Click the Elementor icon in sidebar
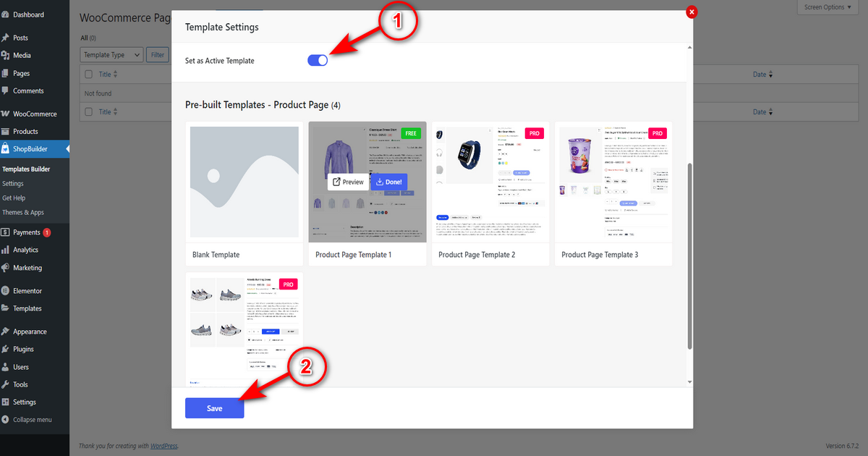868x456 pixels. [x=6, y=291]
